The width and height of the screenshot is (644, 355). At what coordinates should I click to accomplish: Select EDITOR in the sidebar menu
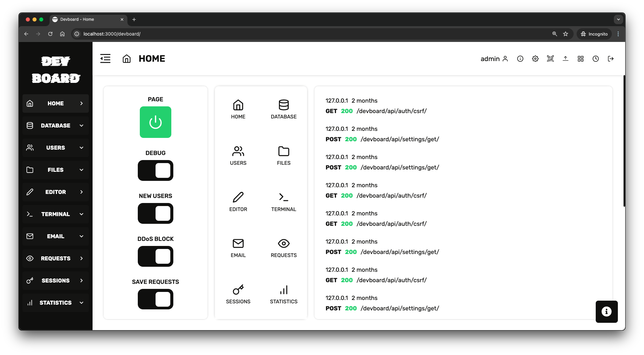point(56,192)
